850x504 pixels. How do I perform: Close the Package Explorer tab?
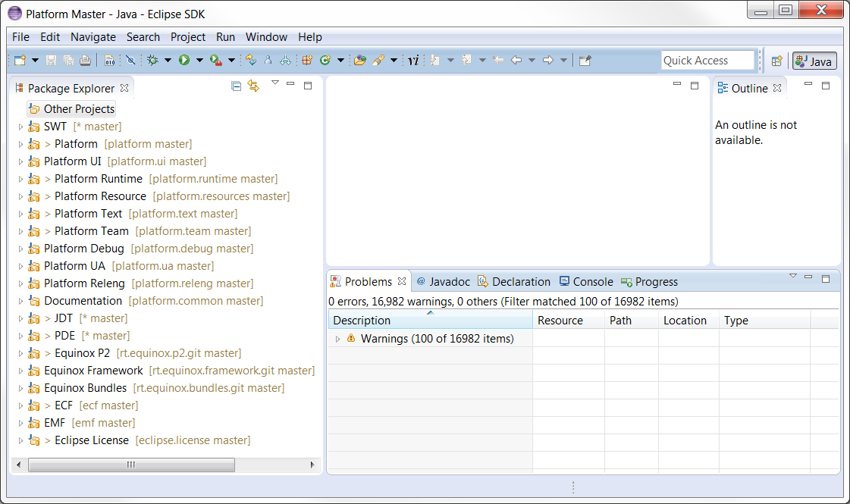pos(124,88)
